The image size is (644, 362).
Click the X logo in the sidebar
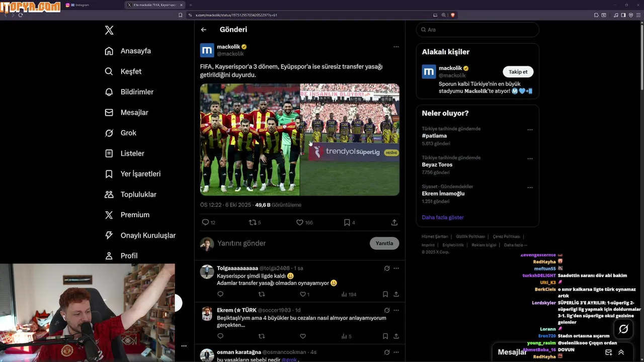pos(109,30)
